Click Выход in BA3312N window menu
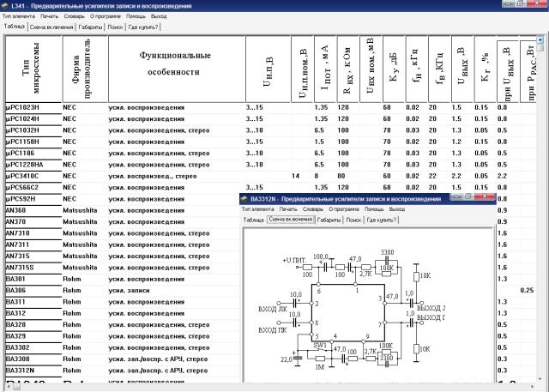Viewport: 549px width, 392px height. click(397, 209)
